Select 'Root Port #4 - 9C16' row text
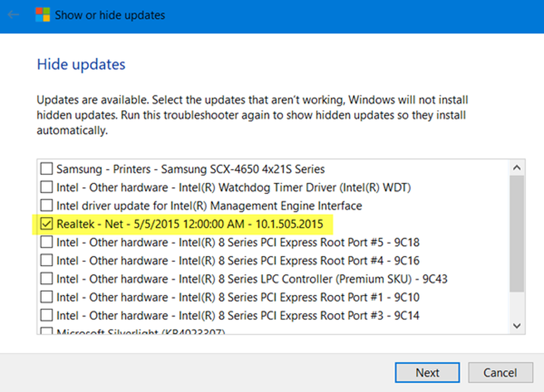The width and height of the screenshot is (544, 392). pyautogui.click(x=238, y=260)
